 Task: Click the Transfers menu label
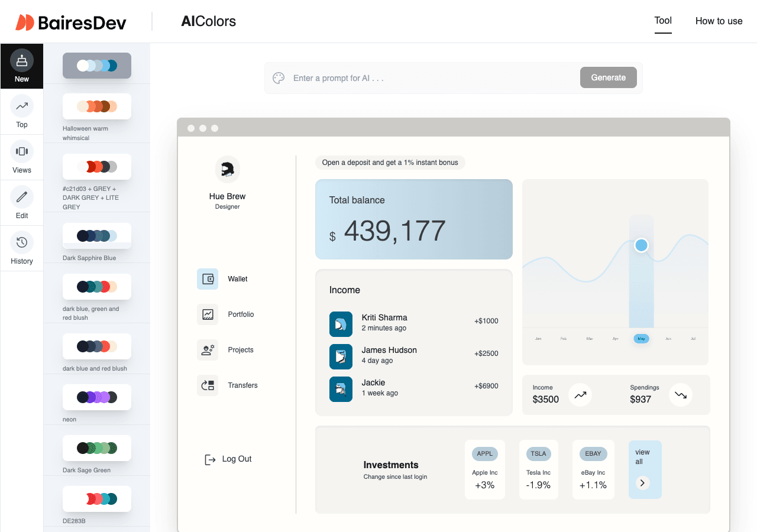click(242, 385)
